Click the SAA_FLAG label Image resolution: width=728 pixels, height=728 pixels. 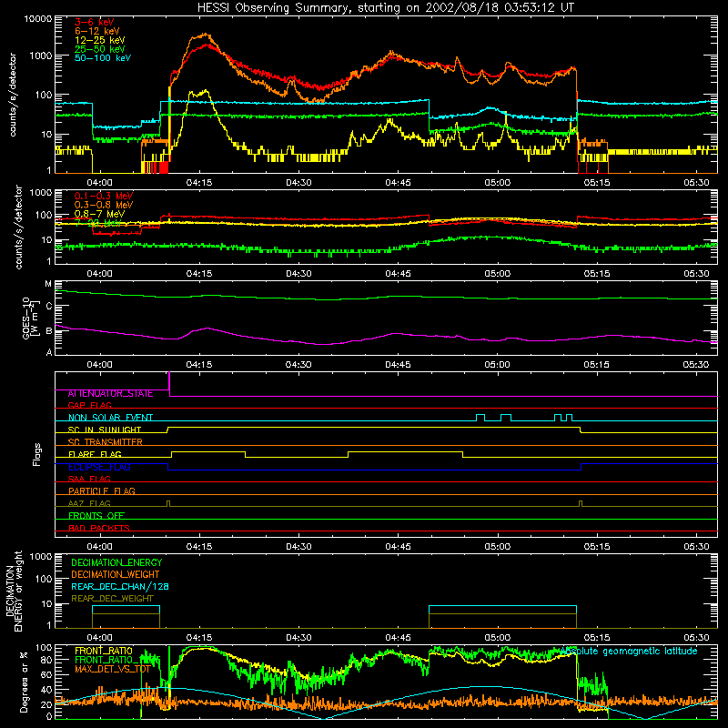(89, 479)
